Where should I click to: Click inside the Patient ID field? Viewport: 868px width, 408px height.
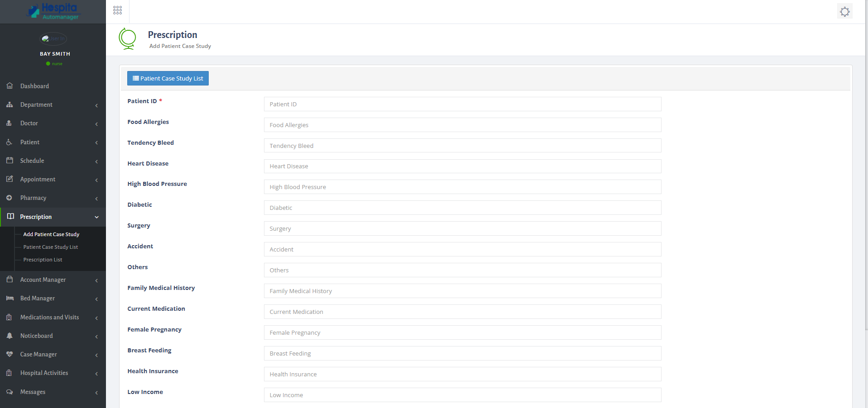coord(462,104)
